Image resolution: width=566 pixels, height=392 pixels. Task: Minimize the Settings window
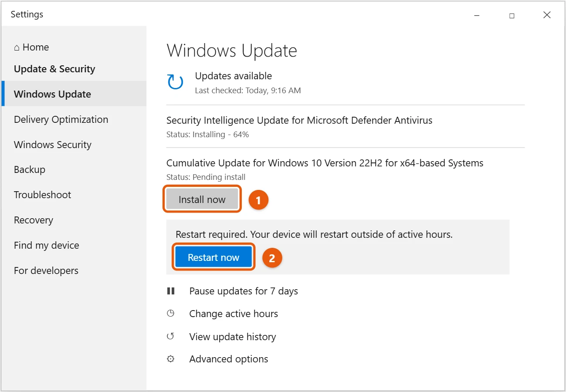(x=477, y=15)
